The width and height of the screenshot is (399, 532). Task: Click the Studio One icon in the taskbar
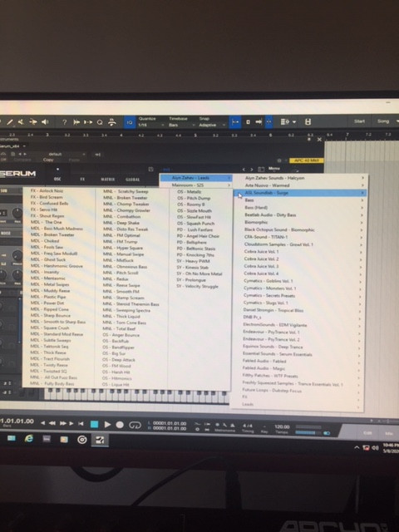(100, 441)
